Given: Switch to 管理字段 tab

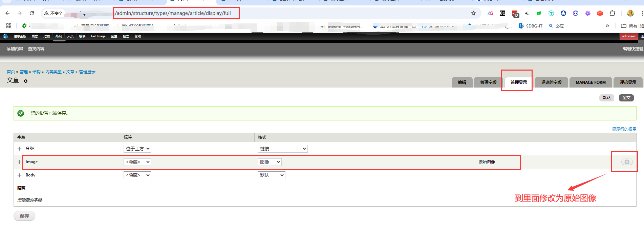Looking at the screenshot, I should [488, 82].
